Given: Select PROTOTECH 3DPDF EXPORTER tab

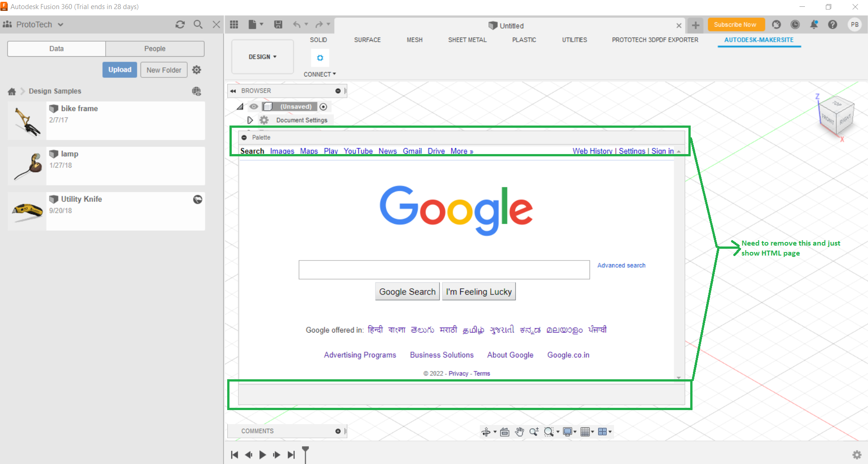Looking at the screenshot, I should point(655,40).
